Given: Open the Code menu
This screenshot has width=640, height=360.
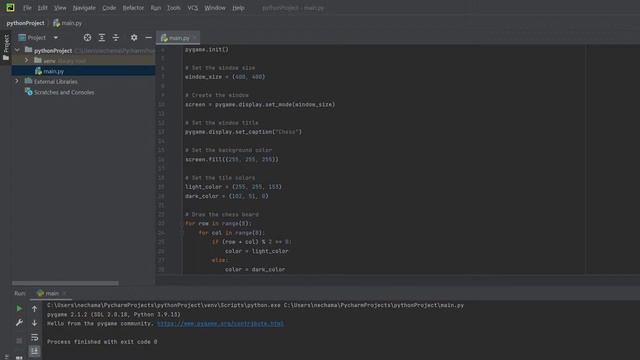Looking at the screenshot, I should point(109,8).
